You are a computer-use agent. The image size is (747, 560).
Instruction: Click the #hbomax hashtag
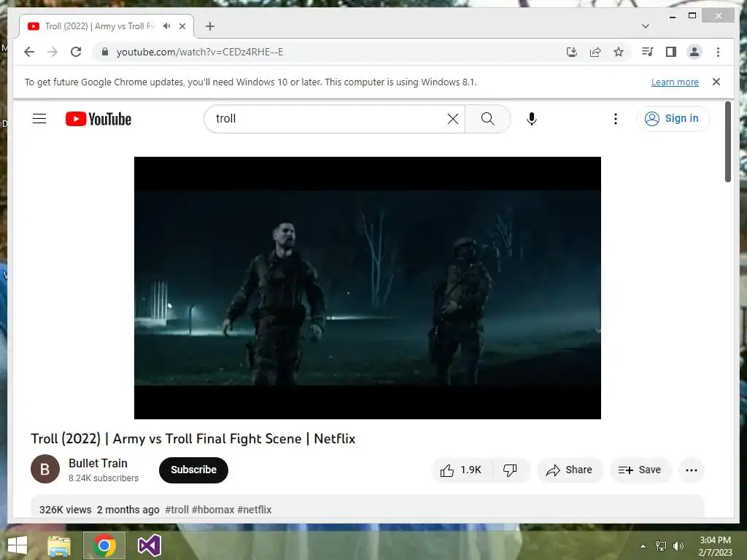pos(213,510)
